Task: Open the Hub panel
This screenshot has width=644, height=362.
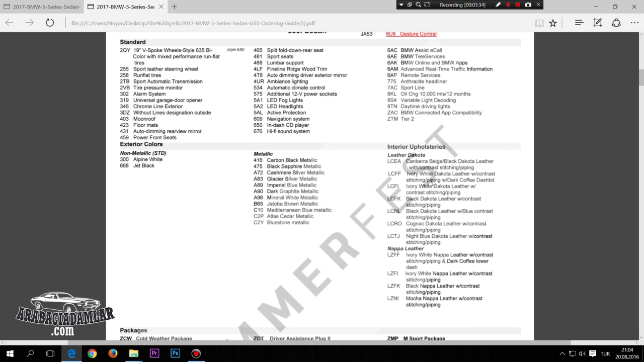Action: (579, 23)
